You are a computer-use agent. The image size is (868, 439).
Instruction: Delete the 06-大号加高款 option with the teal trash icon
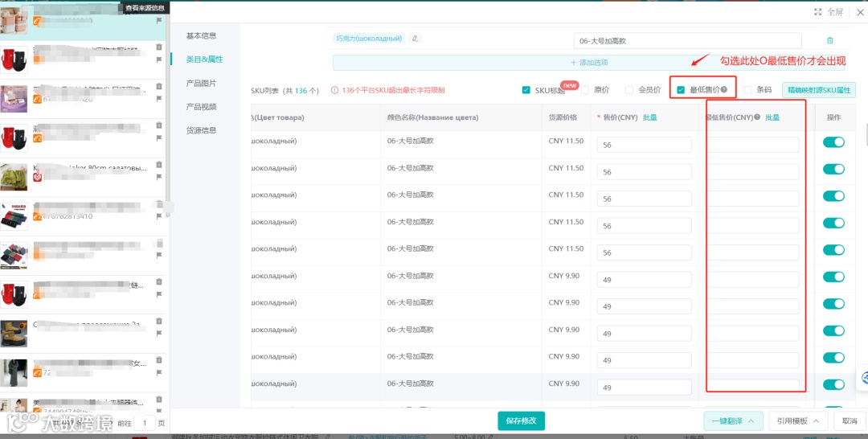[x=829, y=40]
